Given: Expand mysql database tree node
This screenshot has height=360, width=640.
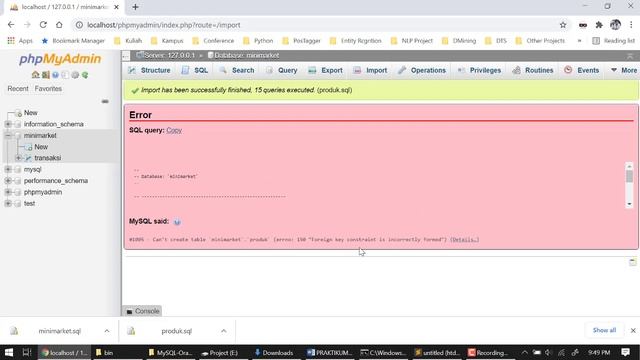Looking at the screenshot, I should tap(8, 169).
